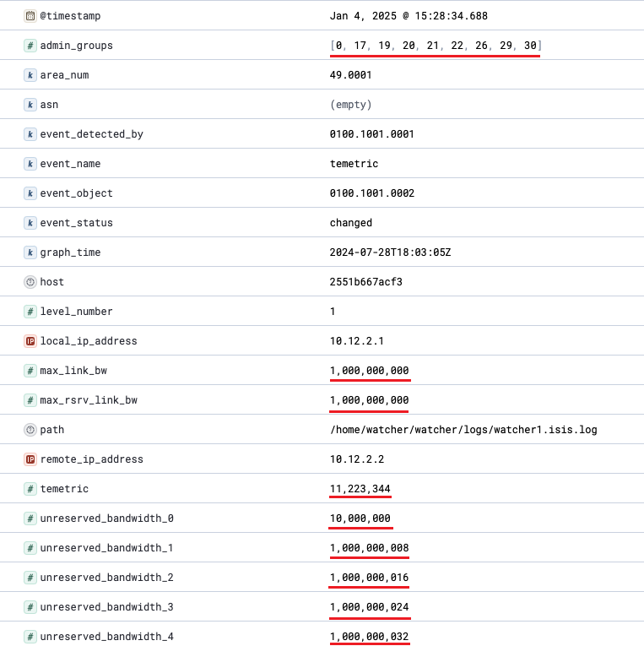Click the number icon for max_rsrv_link_bw
644x646 pixels.
pyautogui.click(x=30, y=400)
